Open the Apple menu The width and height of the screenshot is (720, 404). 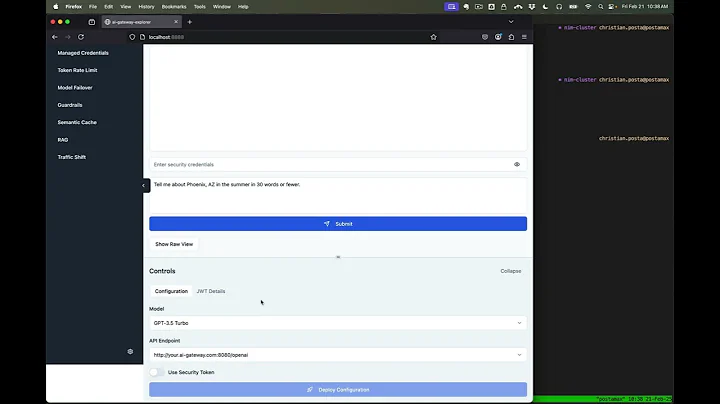[56, 7]
